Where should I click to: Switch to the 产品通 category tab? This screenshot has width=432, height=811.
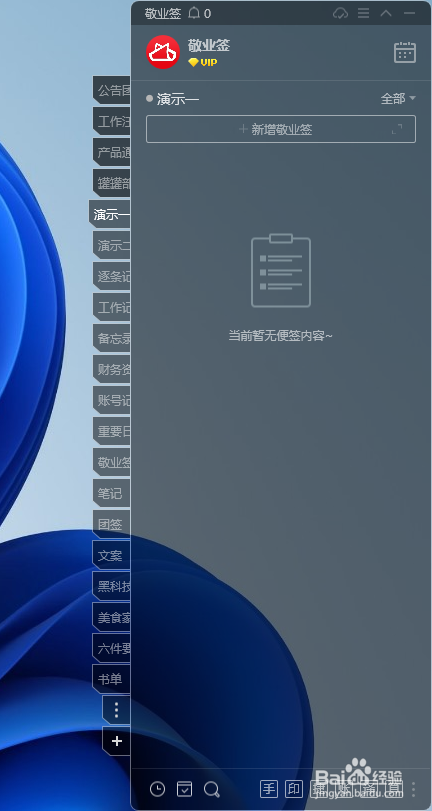pyautogui.click(x=112, y=153)
